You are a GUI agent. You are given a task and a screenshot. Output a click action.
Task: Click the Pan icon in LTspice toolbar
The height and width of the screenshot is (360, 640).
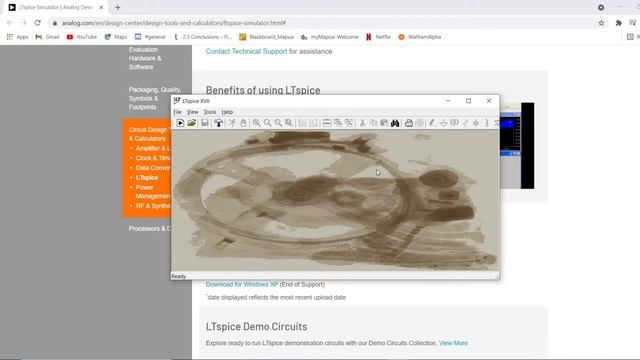pos(267,123)
